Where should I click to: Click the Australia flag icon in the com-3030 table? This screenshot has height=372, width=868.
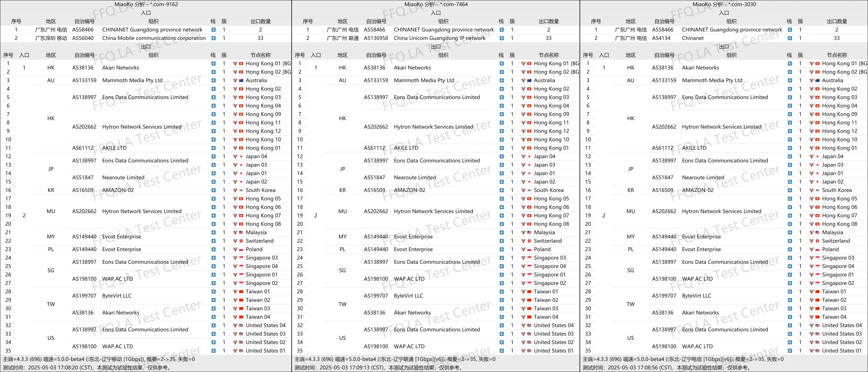coord(817,81)
